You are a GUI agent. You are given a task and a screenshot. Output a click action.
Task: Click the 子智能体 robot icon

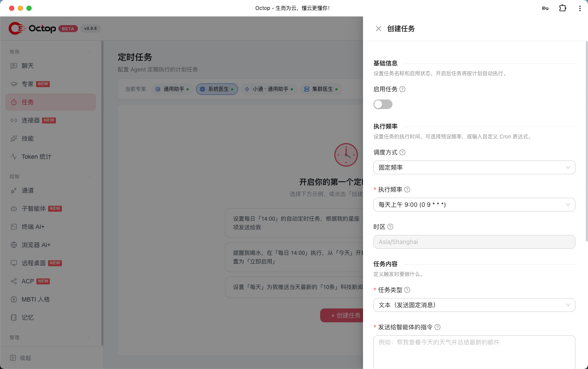point(14,209)
